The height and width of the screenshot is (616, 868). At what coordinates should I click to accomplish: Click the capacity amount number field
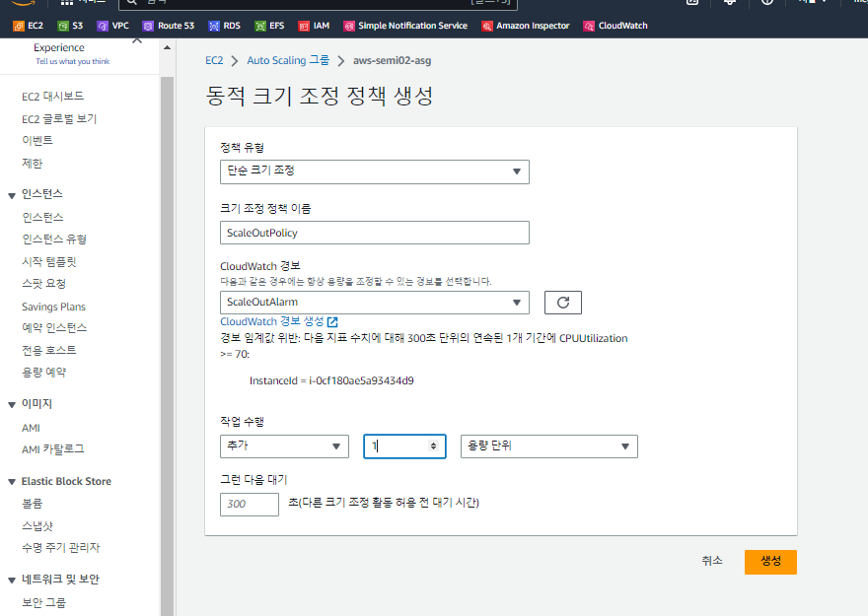404,446
